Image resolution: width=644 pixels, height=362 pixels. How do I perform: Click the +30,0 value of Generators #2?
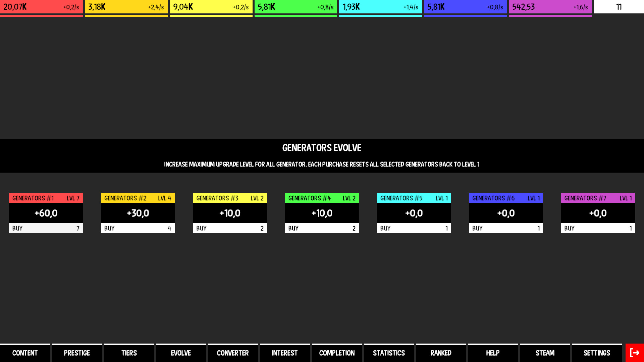coord(138,213)
